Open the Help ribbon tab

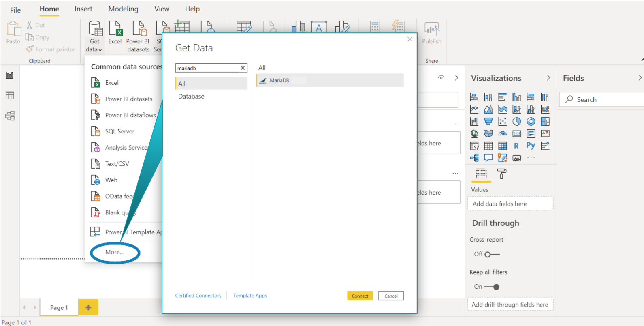[x=192, y=9]
